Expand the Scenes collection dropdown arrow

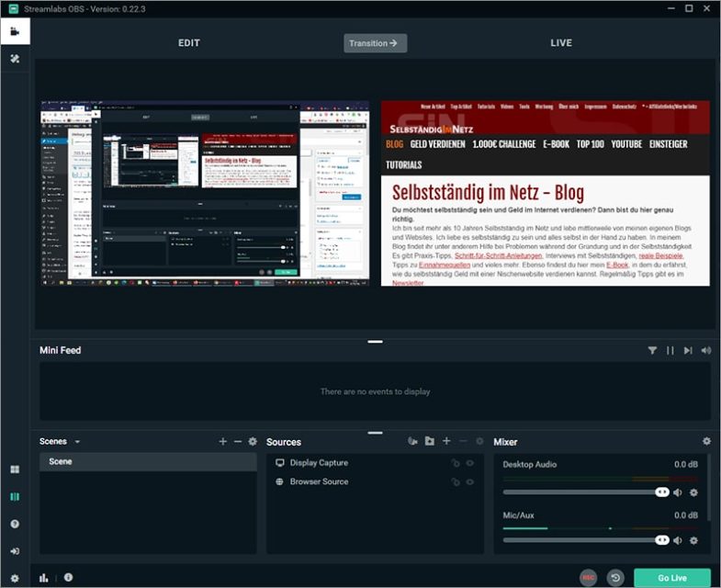(x=77, y=442)
